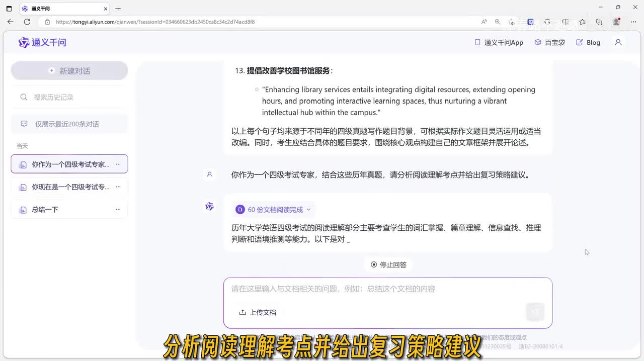Viewport: 644px width, 361px height.
Task: Select the 总结一下 conversation
Action: point(45,210)
